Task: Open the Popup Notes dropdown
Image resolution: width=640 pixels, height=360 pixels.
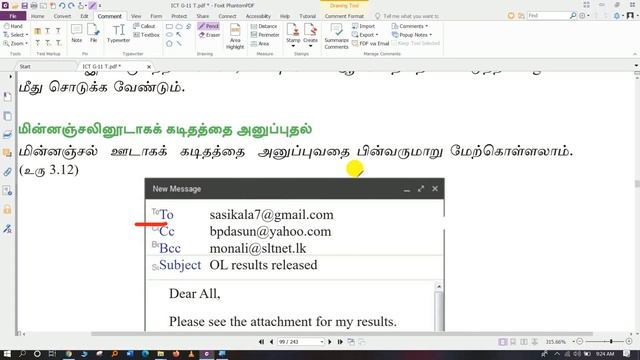Action: tap(412, 35)
